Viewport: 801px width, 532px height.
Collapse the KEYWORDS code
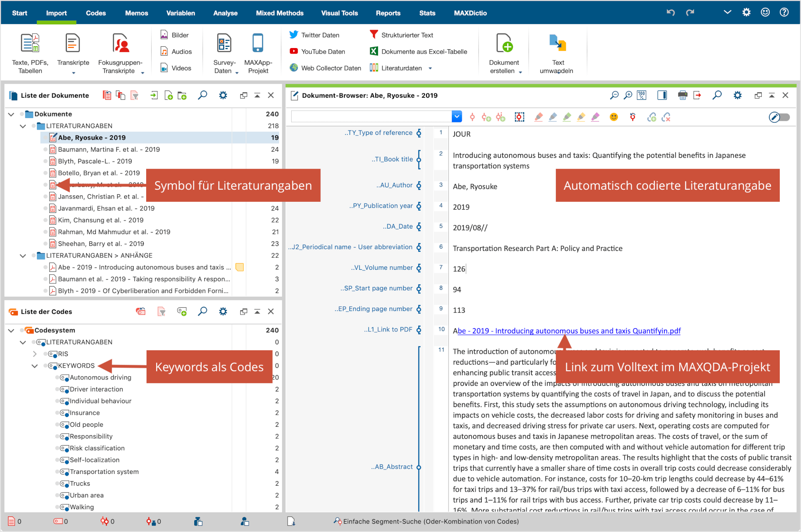[x=34, y=366]
